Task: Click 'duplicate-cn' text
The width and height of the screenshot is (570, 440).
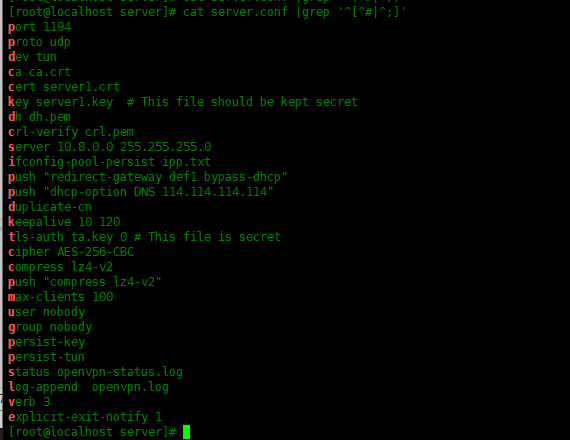Action: coord(50,207)
